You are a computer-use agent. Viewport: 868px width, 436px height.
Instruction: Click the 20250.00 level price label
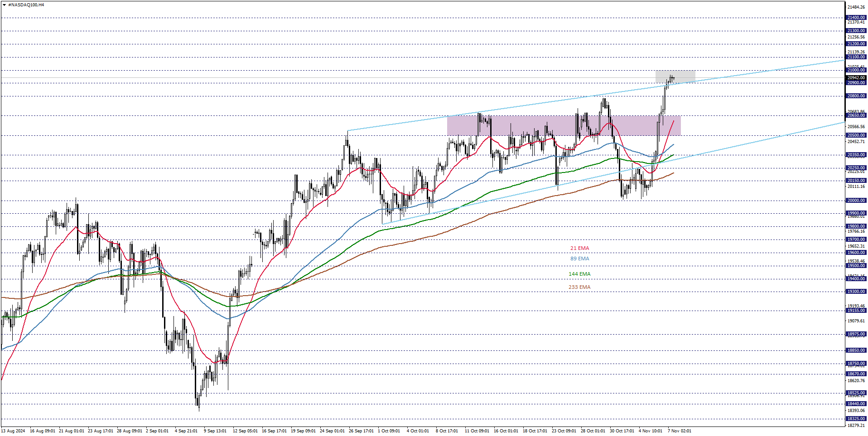point(856,168)
